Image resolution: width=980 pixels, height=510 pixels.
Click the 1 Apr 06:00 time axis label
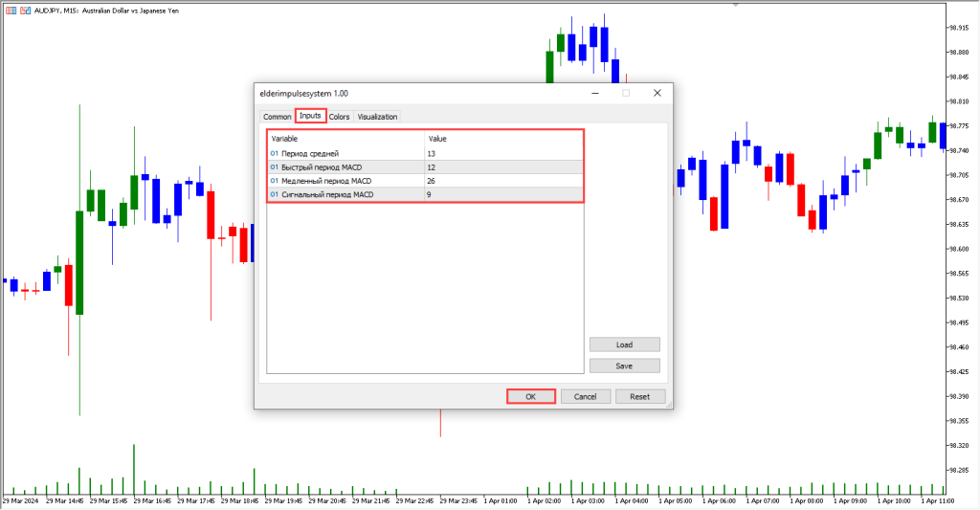(719, 500)
